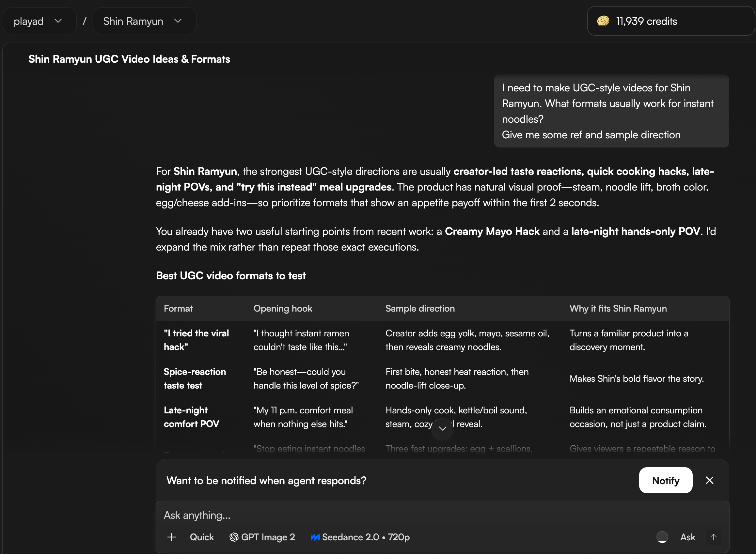Click the Spice-reaction taste test cell
Screen dimensions: 756x554
pyautogui.click(x=195, y=378)
